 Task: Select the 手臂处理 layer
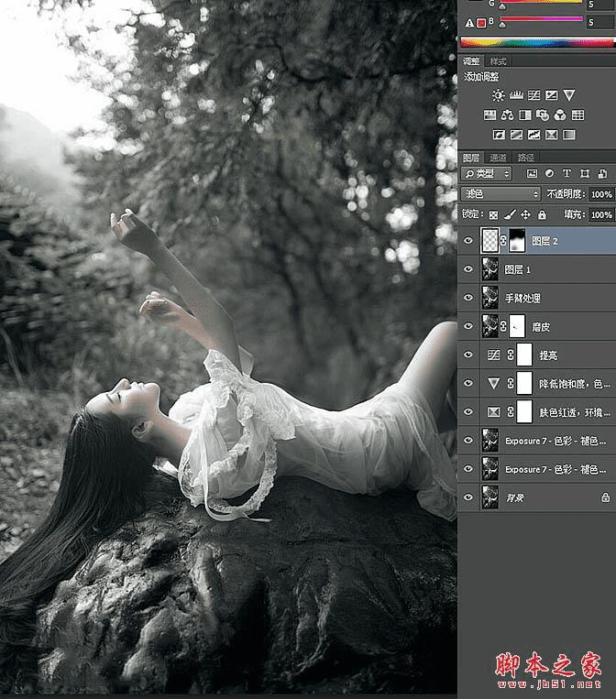537,298
